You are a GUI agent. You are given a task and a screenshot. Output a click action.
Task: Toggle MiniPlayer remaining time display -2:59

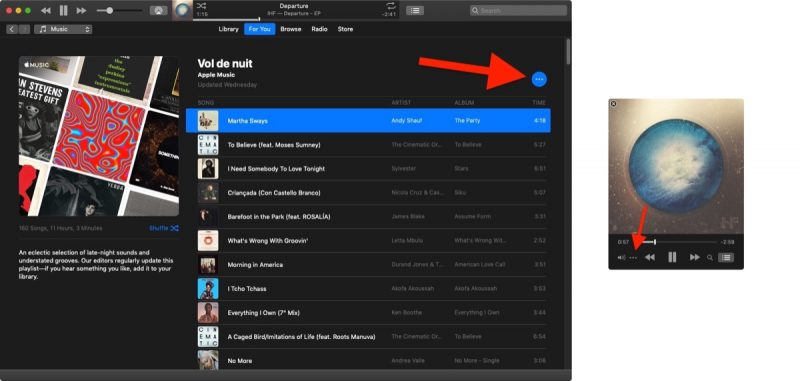tap(727, 242)
